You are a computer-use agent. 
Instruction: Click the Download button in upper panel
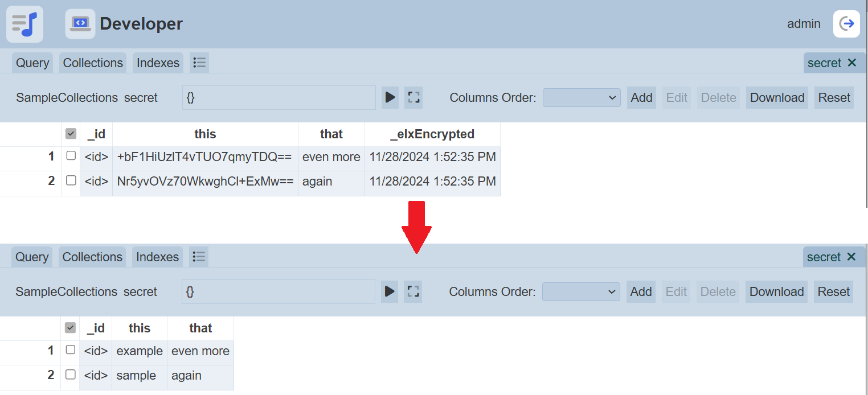pyautogui.click(x=777, y=97)
